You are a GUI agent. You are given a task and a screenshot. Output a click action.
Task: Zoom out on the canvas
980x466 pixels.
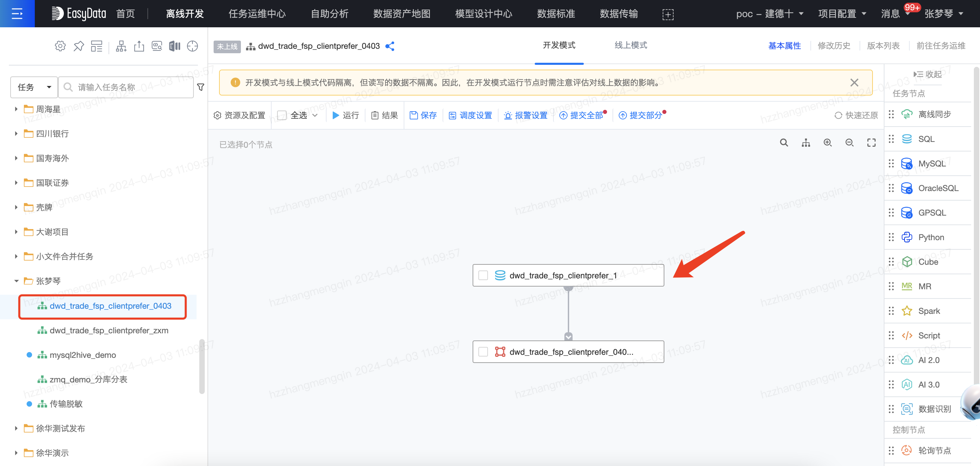click(850, 143)
